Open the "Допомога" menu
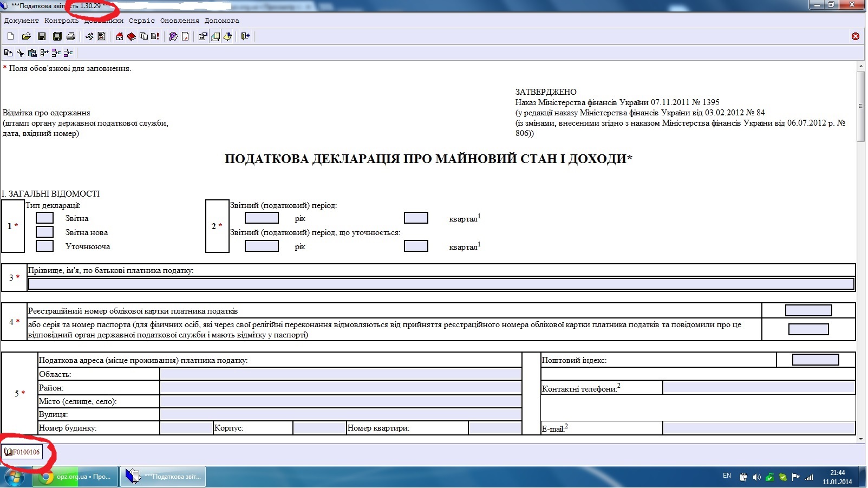Viewport: 868px width, 488px height. [221, 21]
